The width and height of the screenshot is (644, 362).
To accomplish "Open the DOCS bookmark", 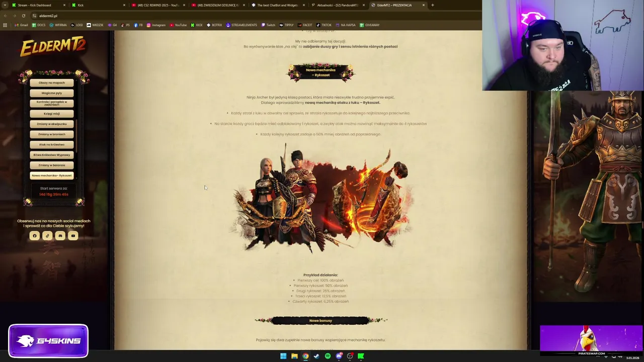I will tap(39, 25).
